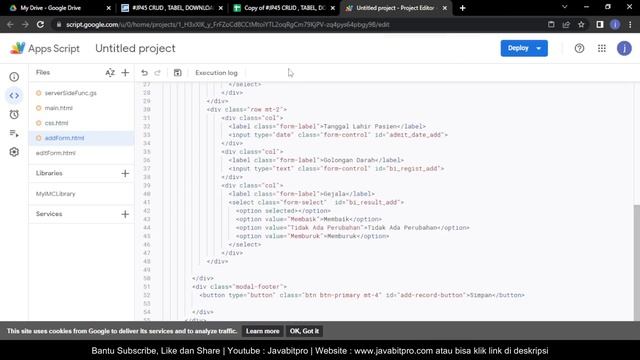Open Executions list icon
Screen dimensions: 640x360
(x=14, y=133)
